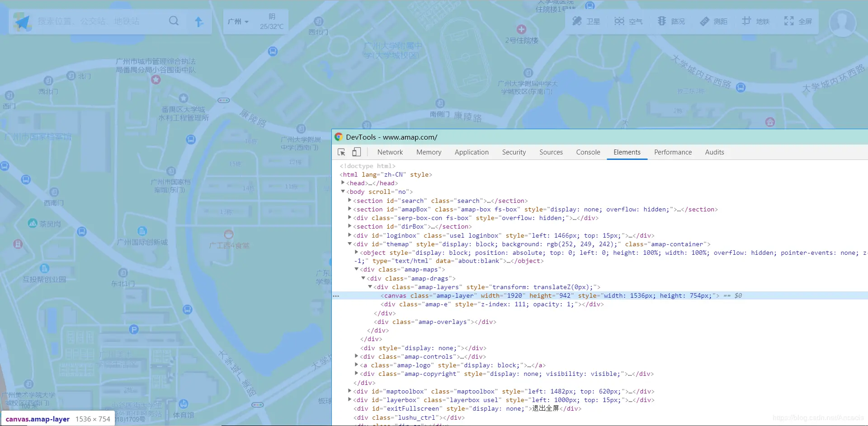Expand the object element node
Image resolution: width=868 pixels, height=426 pixels.
coord(357,252)
